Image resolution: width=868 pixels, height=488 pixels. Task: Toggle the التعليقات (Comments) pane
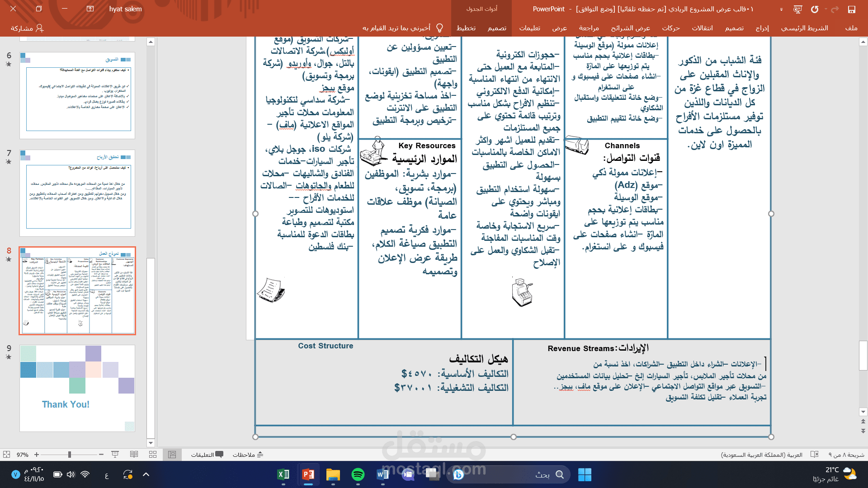click(x=207, y=455)
